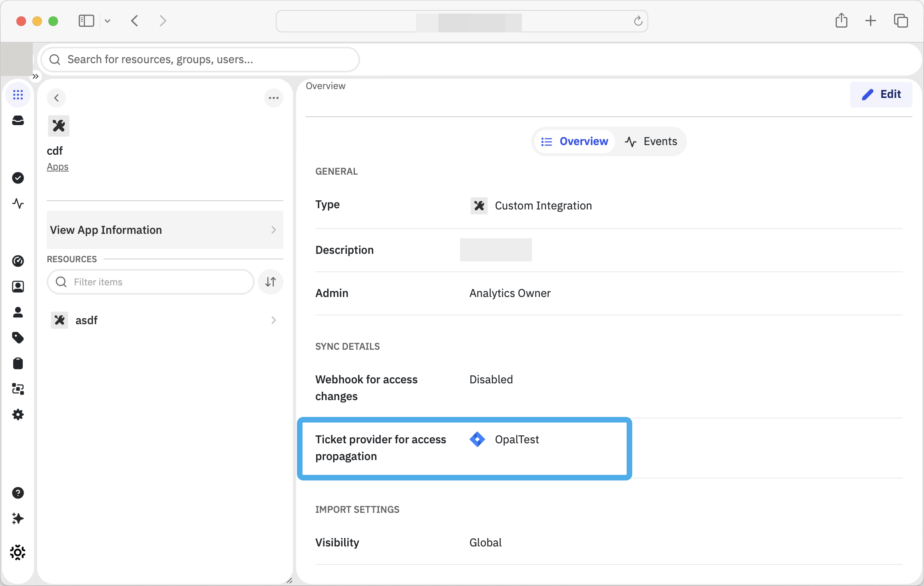924x586 pixels.
Task: Open the help question mark icon
Action: click(x=18, y=493)
